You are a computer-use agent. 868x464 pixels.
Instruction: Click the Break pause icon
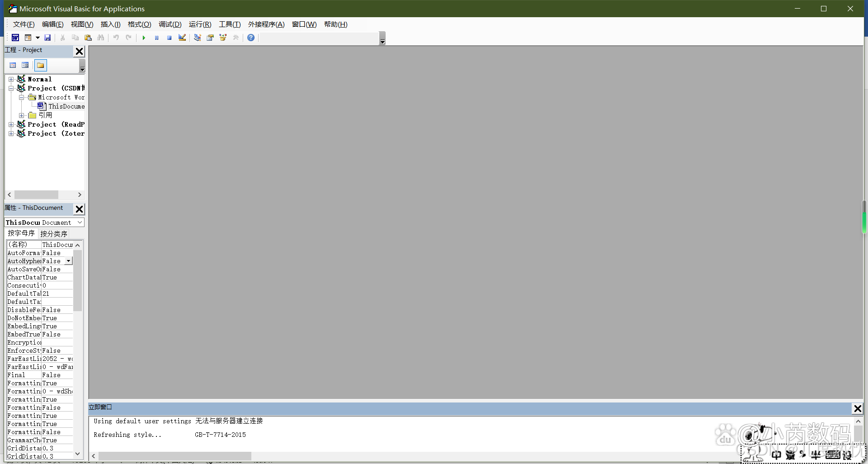pos(156,38)
